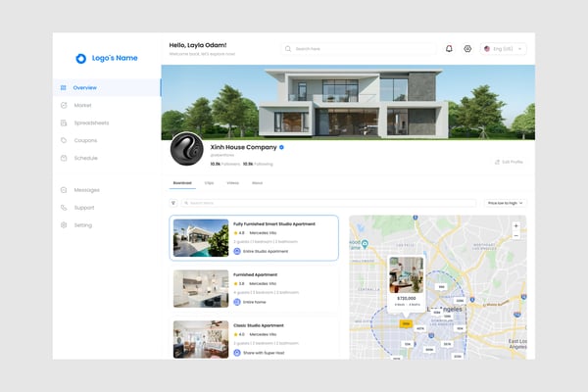588x392 pixels.
Task: Click the 10.8k Followers count
Action: (x=225, y=164)
